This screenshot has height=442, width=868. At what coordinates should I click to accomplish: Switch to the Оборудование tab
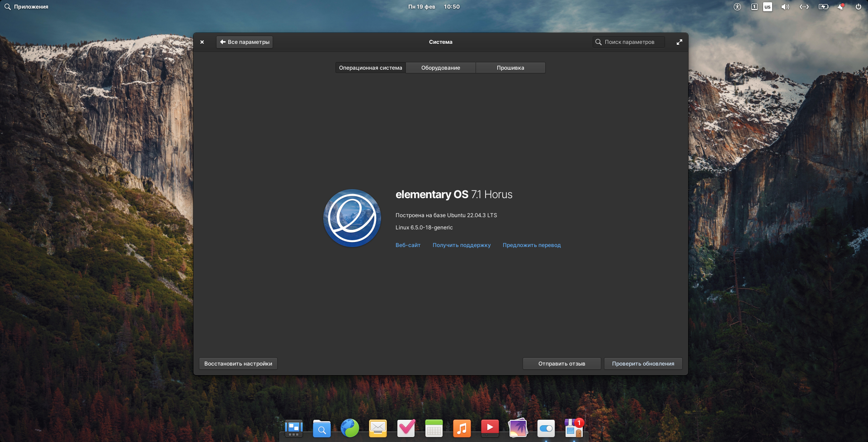441,68
